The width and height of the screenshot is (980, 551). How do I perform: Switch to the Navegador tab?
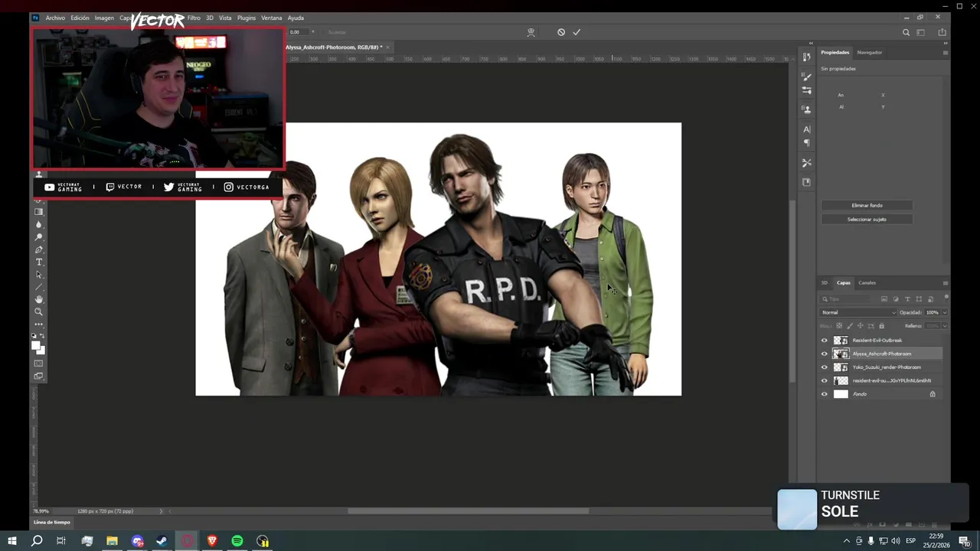click(870, 53)
